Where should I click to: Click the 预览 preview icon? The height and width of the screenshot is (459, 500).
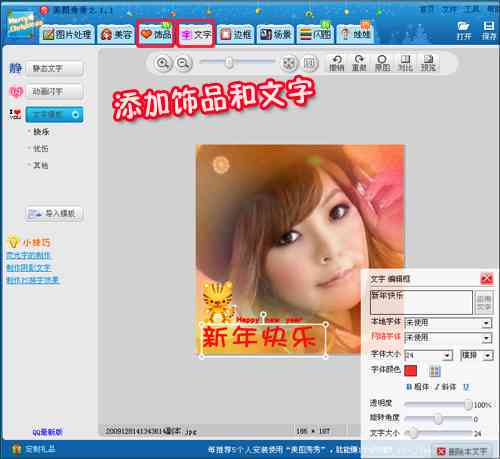[428, 63]
